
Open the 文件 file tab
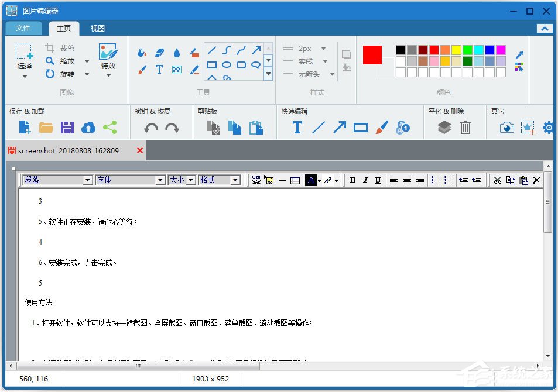23,28
